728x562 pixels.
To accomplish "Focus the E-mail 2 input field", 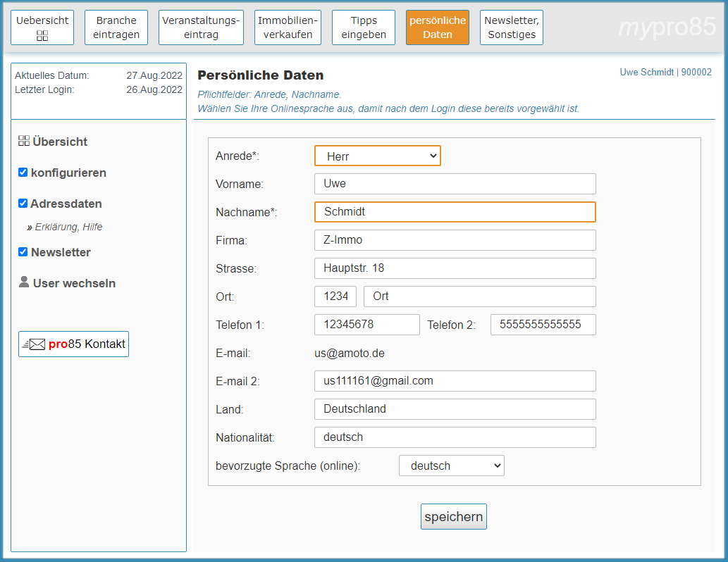I will (455, 381).
